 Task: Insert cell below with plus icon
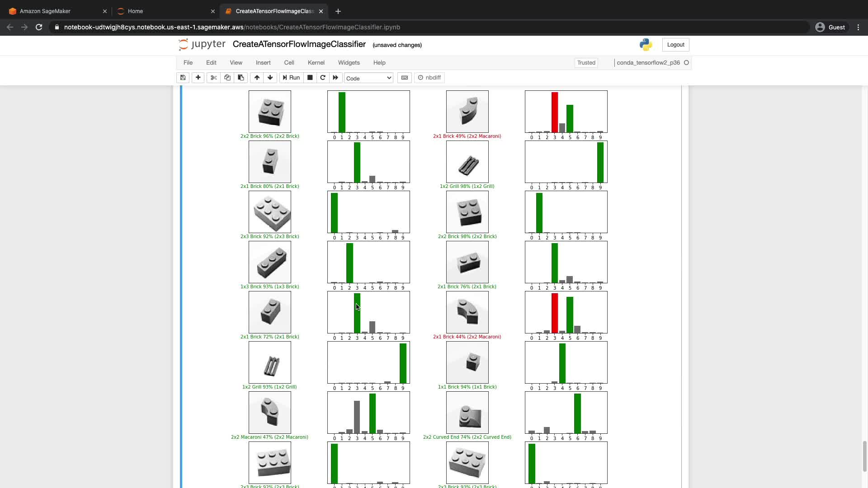coord(198,78)
